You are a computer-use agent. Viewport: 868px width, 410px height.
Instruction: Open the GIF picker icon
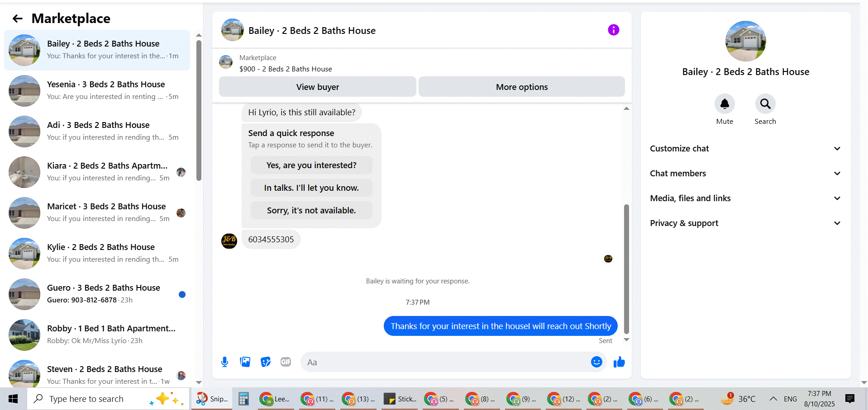(286, 362)
